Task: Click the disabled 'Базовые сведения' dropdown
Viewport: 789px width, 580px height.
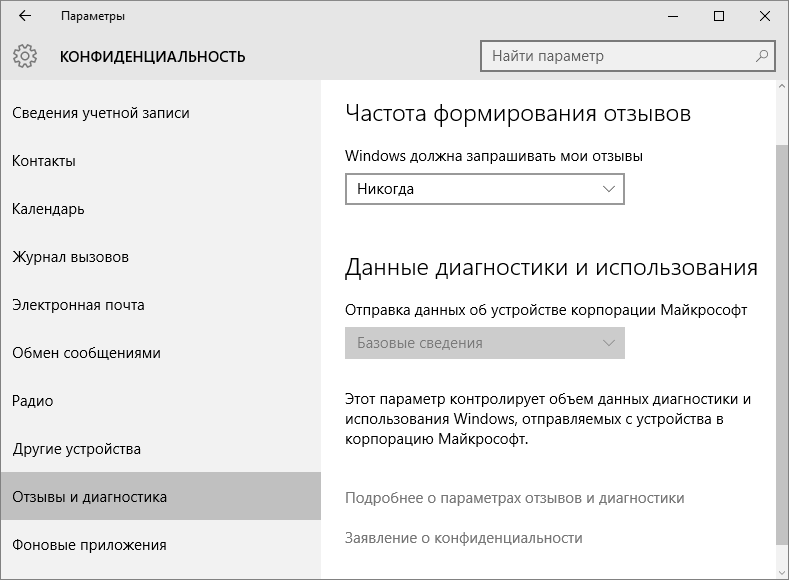Action: (485, 343)
